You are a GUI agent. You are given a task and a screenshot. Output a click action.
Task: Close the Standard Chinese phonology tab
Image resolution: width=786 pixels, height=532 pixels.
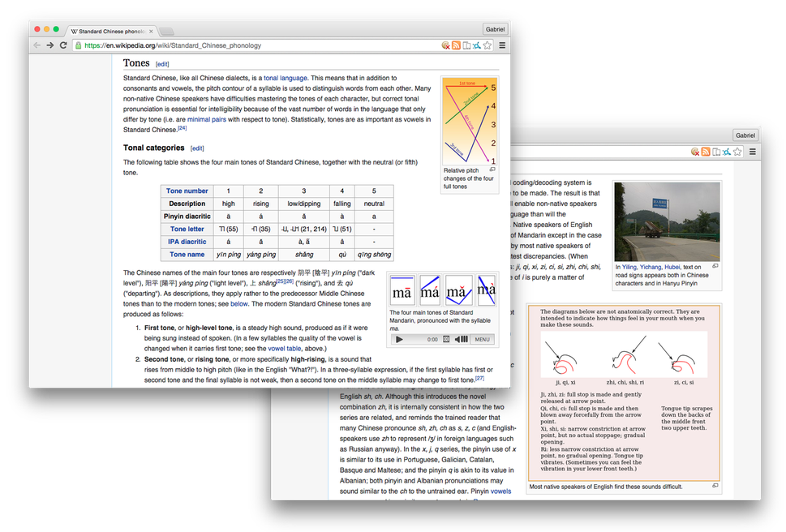(151, 31)
